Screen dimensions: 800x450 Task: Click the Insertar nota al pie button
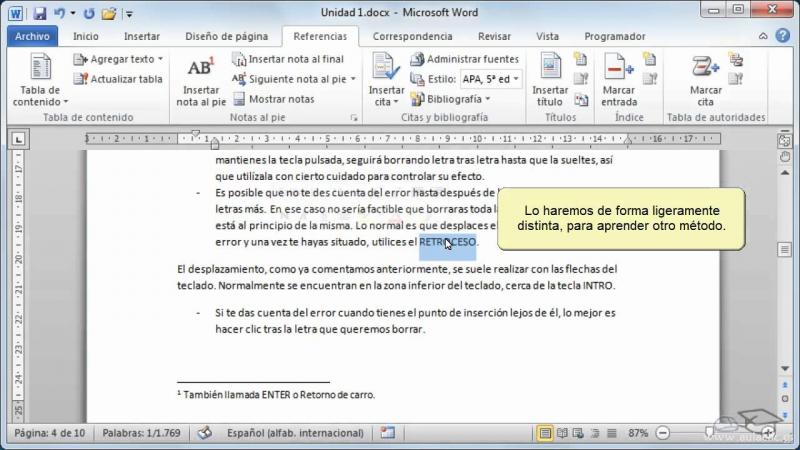(x=201, y=81)
